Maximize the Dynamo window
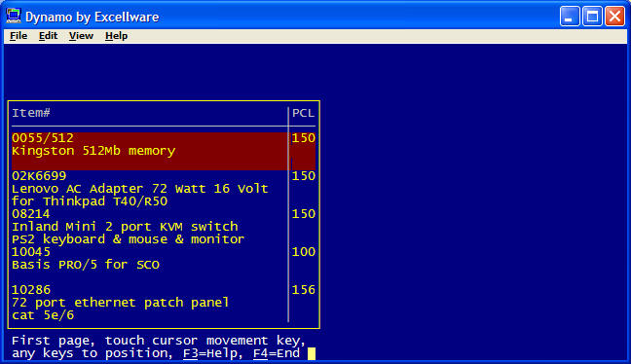Screen dimensions: 631x364 pyautogui.click(x=592, y=17)
